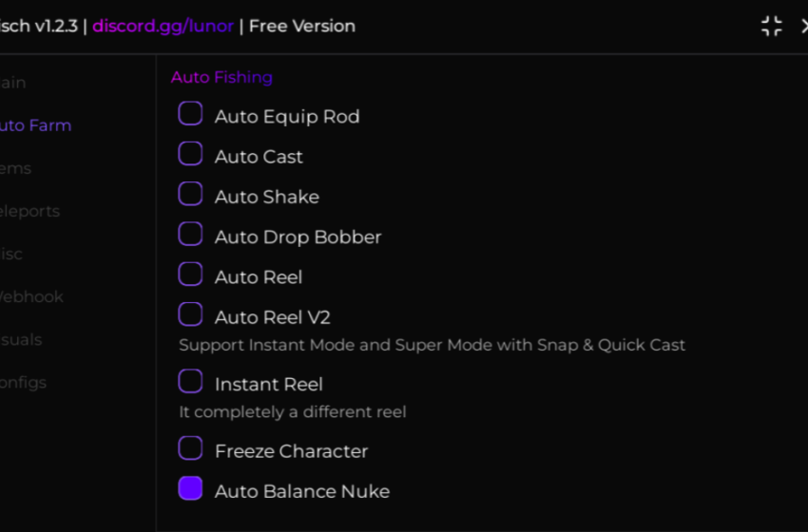Open the Items sidebar tab
Image resolution: width=808 pixels, height=532 pixels.
click(x=15, y=168)
